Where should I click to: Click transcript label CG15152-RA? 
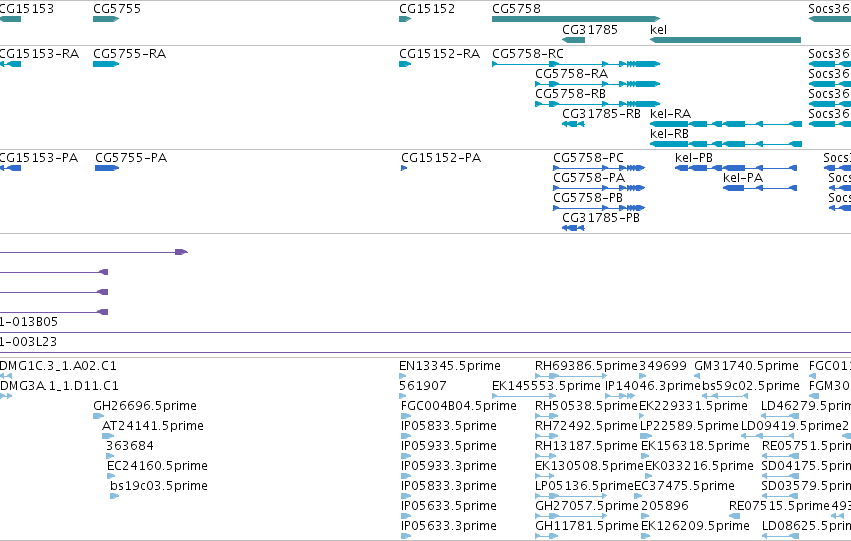tap(439, 54)
